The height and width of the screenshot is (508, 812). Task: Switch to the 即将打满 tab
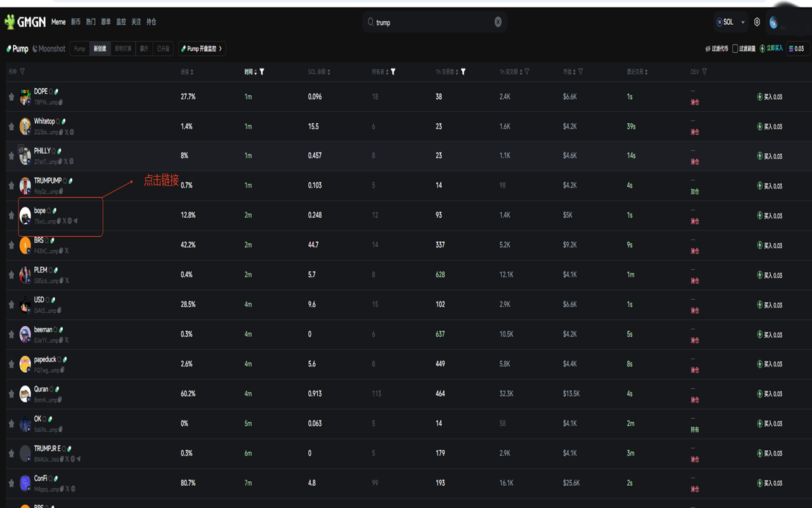click(x=123, y=49)
